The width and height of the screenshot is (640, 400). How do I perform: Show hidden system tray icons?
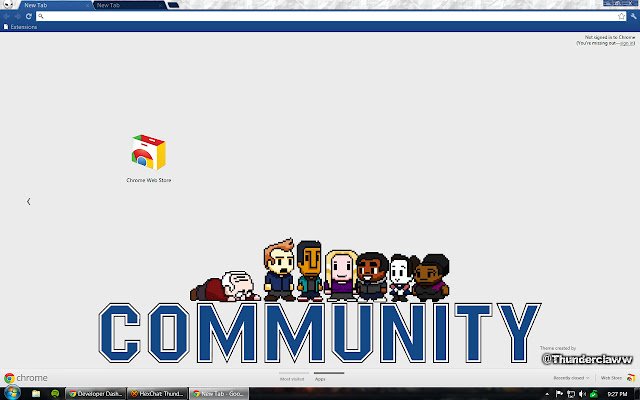547,394
